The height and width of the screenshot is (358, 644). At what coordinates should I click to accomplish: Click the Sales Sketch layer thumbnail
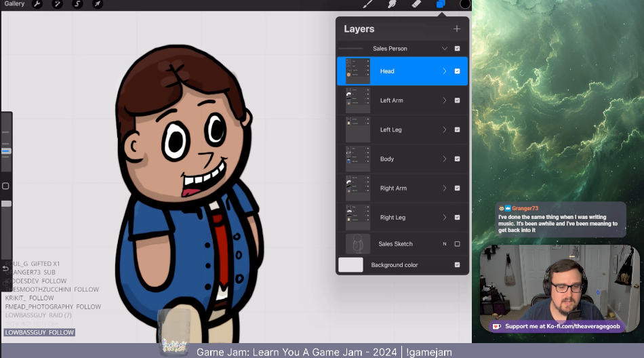point(358,244)
